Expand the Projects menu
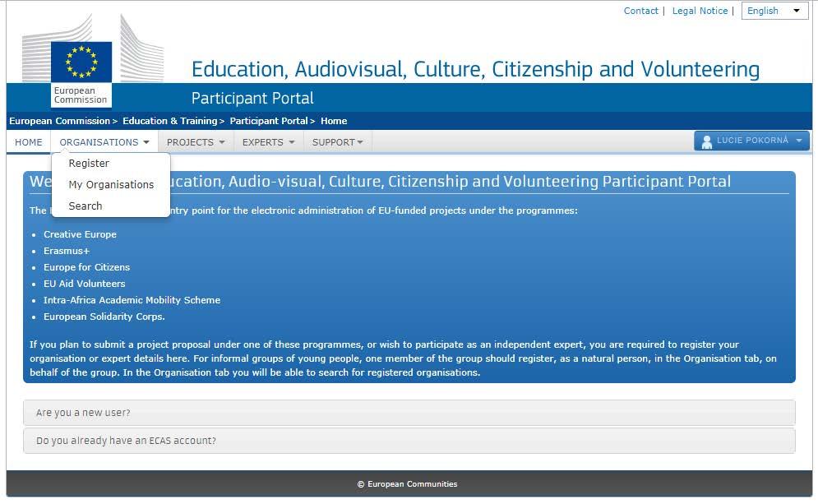818x504 pixels. pos(196,142)
